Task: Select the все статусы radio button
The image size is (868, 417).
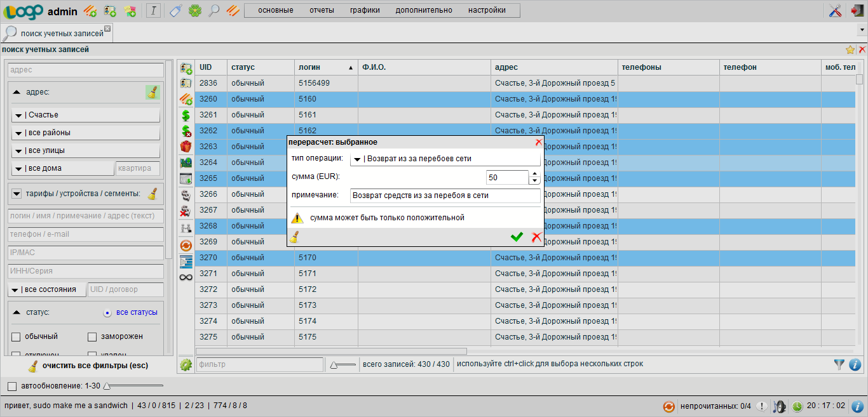Action: (107, 312)
